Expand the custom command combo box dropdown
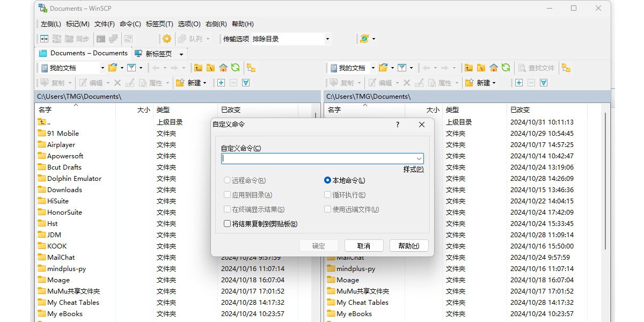The height and width of the screenshot is (322, 644). pyautogui.click(x=420, y=158)
